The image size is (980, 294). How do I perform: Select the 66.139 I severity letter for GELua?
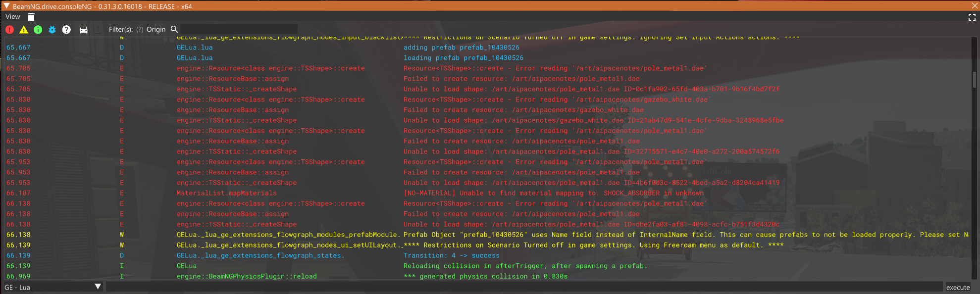coord(122,266)
